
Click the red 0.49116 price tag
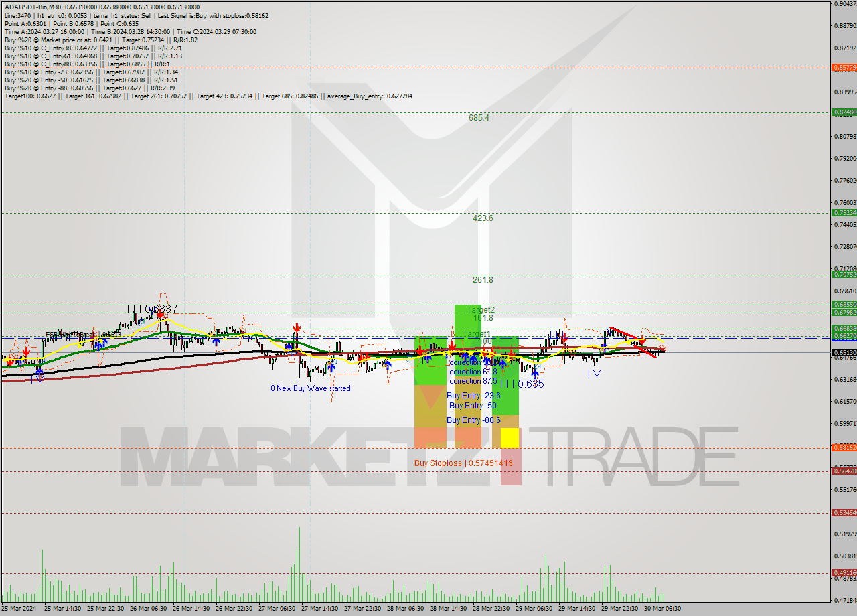click(844, 572)
